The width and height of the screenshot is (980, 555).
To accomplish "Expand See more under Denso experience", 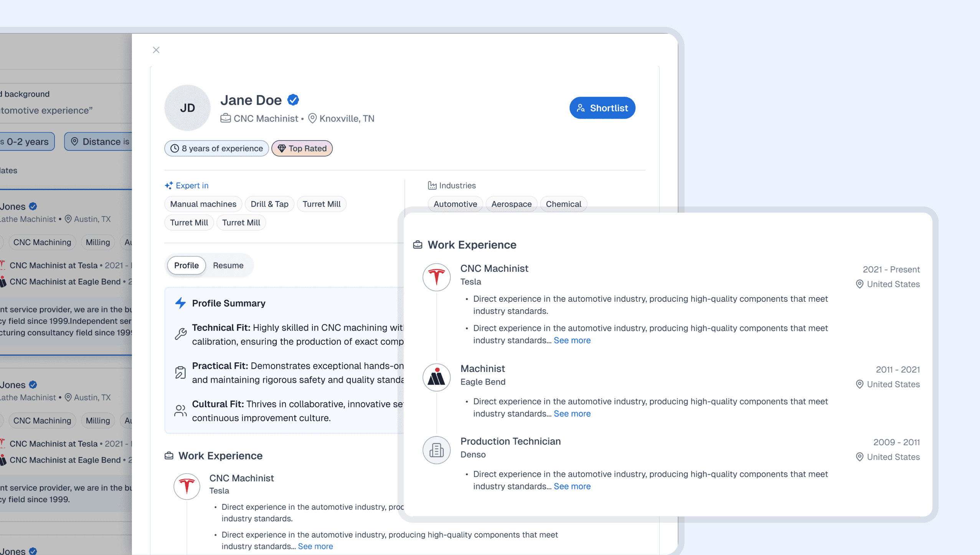I will coord(572,486).
